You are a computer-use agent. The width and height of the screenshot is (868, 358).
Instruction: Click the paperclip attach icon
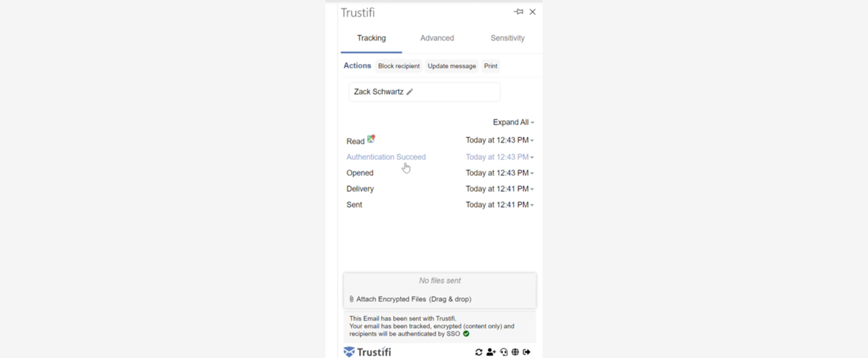click(x=351, y=299)
